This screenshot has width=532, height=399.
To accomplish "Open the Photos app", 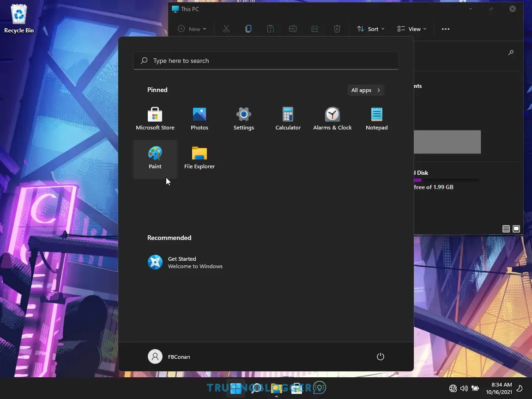I will point(199,119).
